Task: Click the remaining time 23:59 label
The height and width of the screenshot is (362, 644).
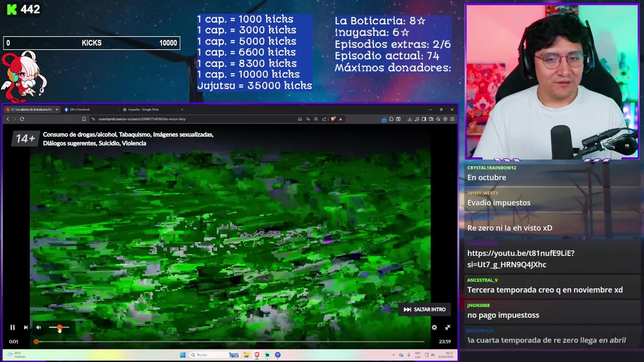Action: tap(445, 341)
